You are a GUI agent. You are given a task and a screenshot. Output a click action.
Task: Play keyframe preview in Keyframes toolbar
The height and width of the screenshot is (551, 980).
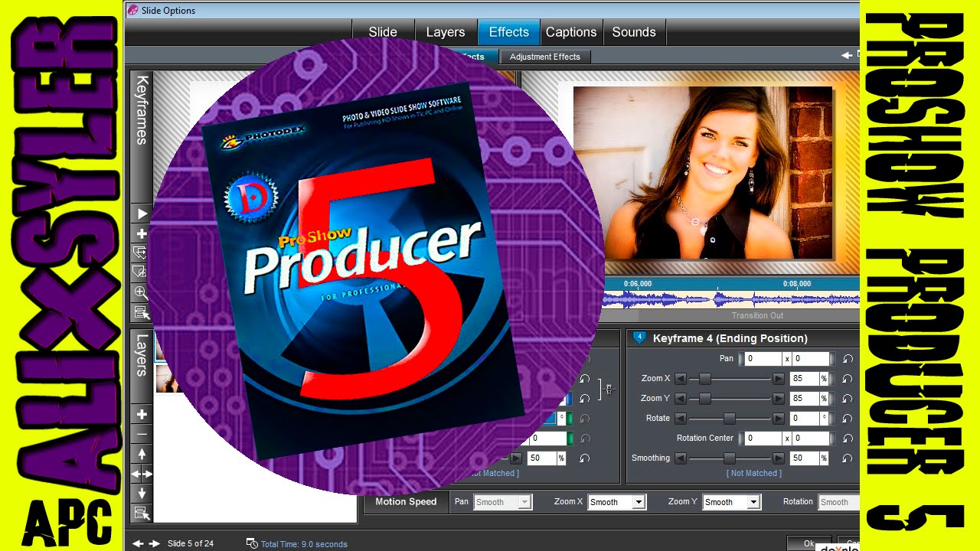click(x=142, y=214)
